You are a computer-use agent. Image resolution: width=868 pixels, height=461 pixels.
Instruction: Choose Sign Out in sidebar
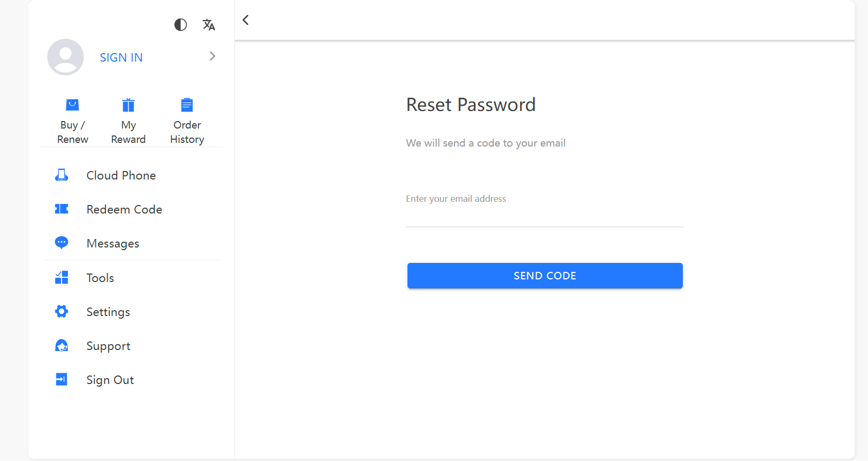tap(131, 380)
